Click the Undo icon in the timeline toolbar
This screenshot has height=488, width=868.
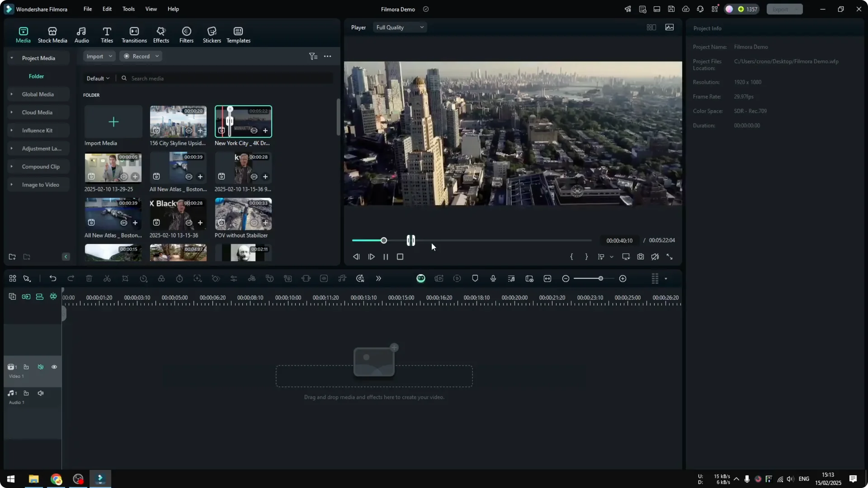[53, 278]
